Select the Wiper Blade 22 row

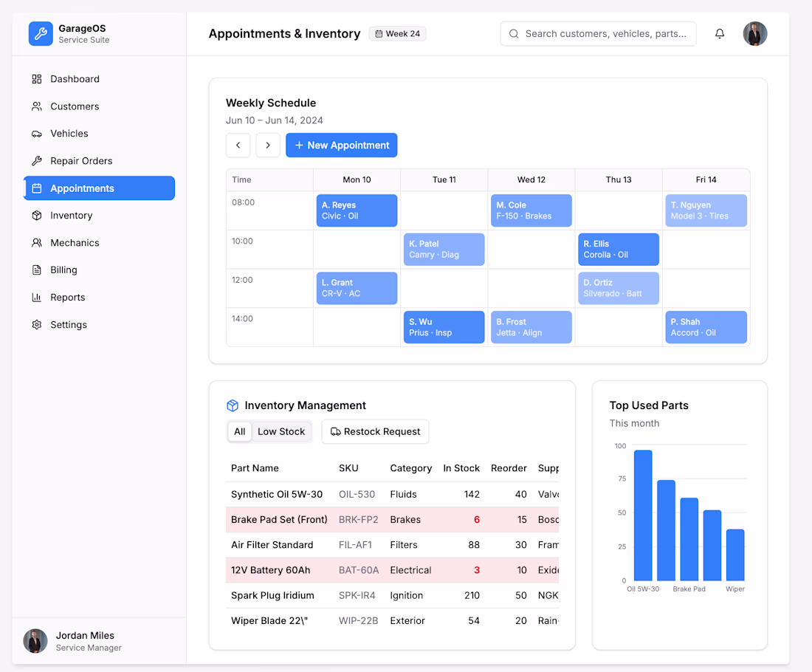393,621
